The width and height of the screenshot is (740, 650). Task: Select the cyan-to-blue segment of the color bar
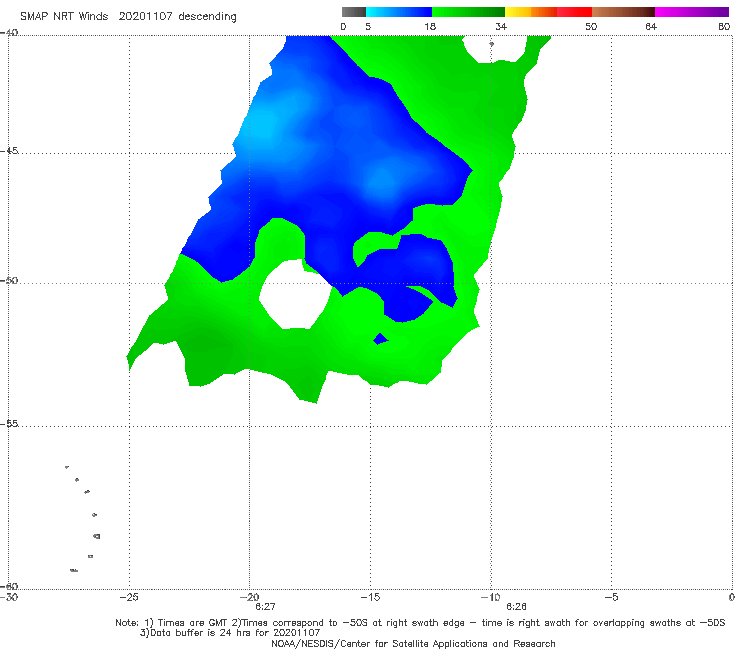[x=399, y=12]
